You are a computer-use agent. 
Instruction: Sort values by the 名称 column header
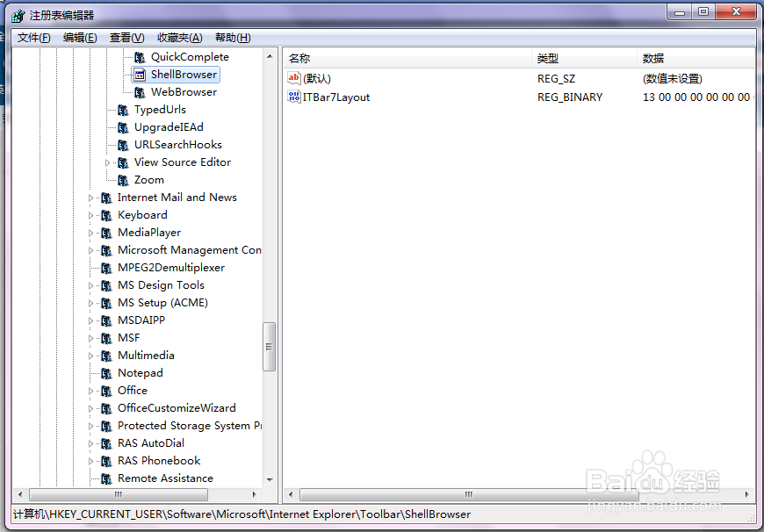pos(407,59)
